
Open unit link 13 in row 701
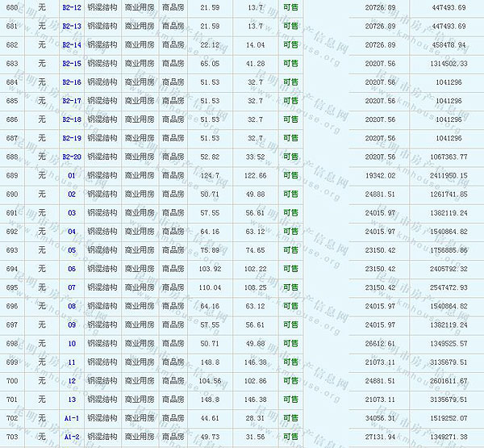[72, 399]
